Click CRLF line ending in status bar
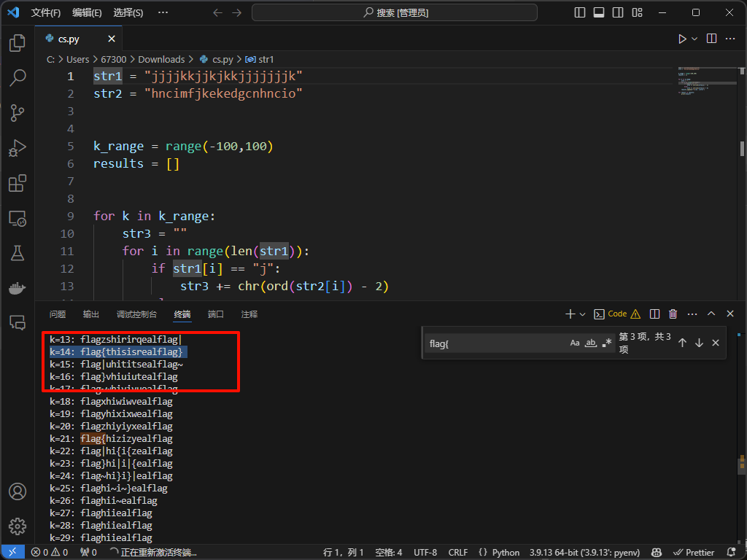Image resolution: width=747 pixels, height=560 pixels. (x=458, y=553)
